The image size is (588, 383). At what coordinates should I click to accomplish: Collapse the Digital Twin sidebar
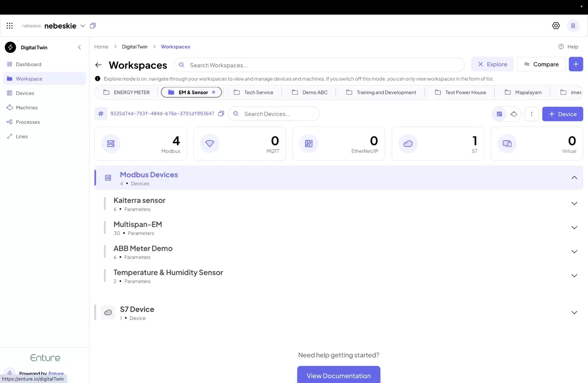click(79, 47)
